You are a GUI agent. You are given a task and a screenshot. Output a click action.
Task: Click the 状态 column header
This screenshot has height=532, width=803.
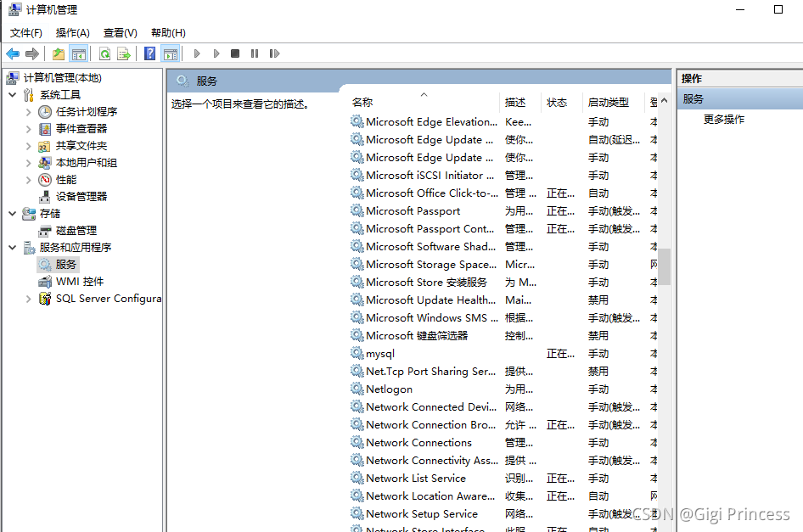coord(561,103)
